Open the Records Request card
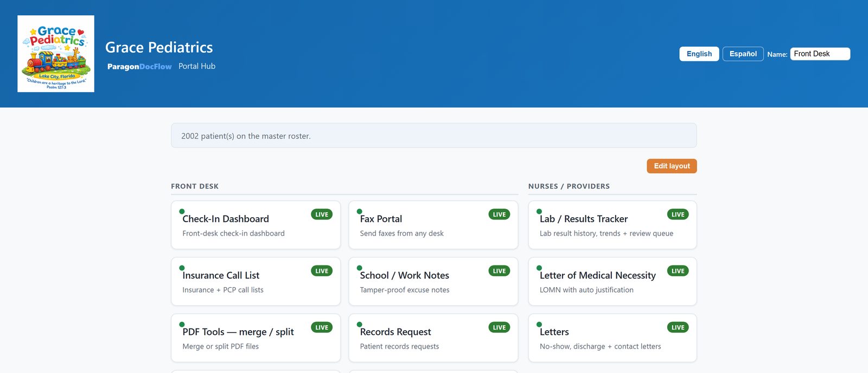868x373 pixels. (x=433, y=338)
